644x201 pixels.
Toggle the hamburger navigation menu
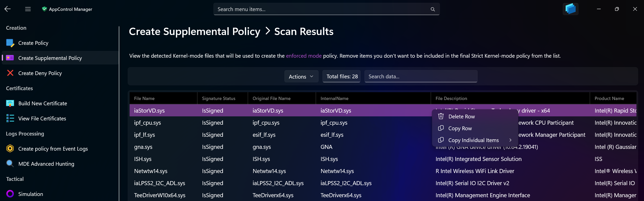click(x=28, y=9)
